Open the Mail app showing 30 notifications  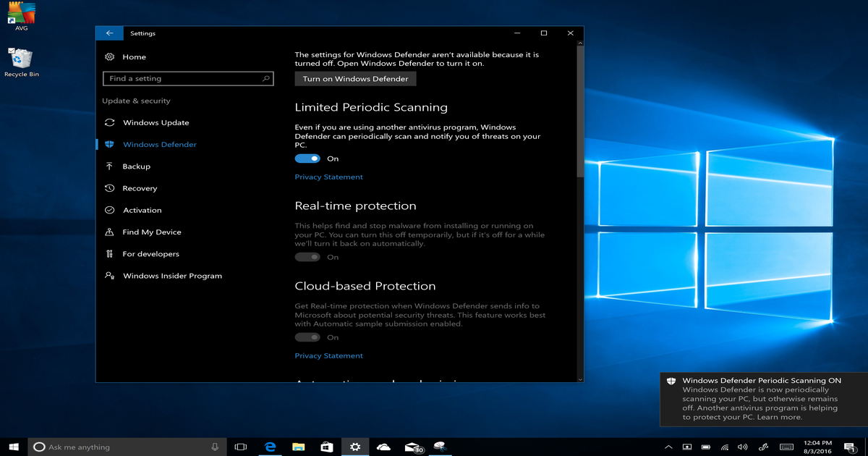412,447
